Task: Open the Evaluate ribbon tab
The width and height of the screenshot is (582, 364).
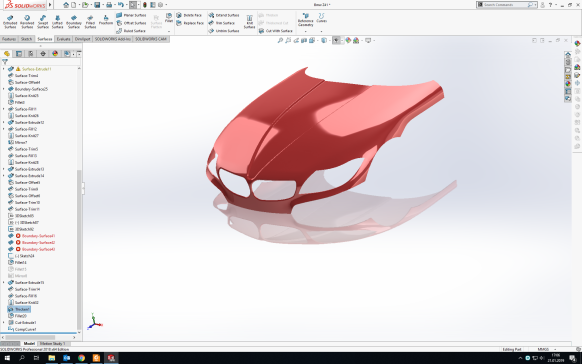Action: [x=63, y=39]
